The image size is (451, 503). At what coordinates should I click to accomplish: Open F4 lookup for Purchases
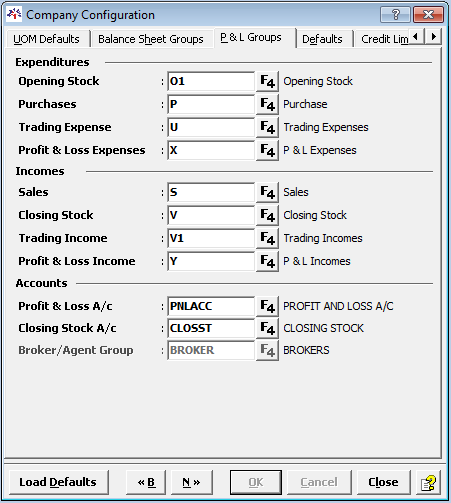(267, 105)
